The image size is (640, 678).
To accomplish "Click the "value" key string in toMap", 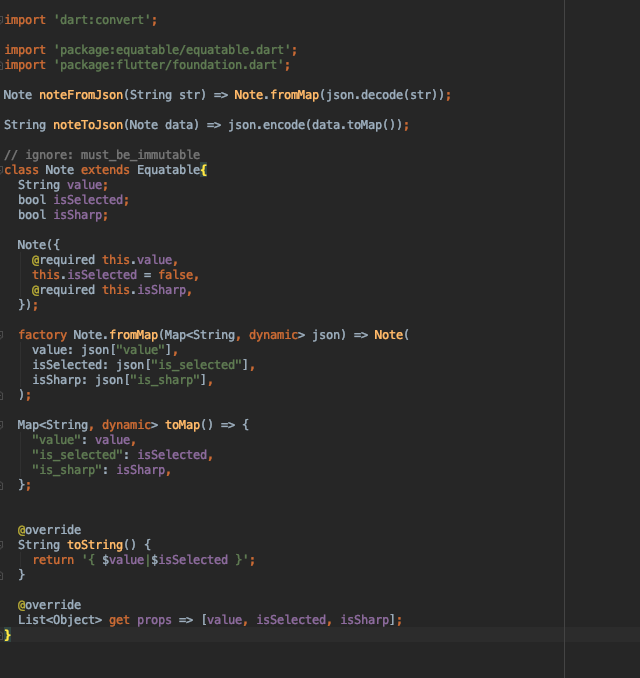I will (x=56, y=440).
